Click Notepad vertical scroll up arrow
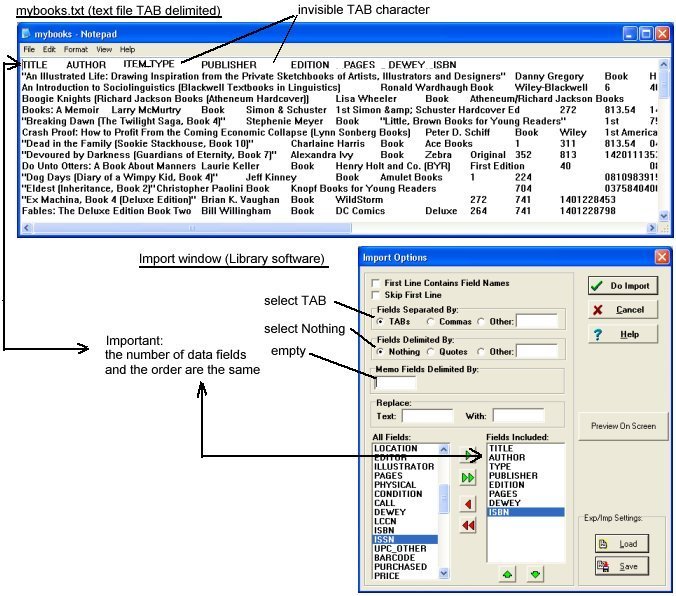 [663, 65]
